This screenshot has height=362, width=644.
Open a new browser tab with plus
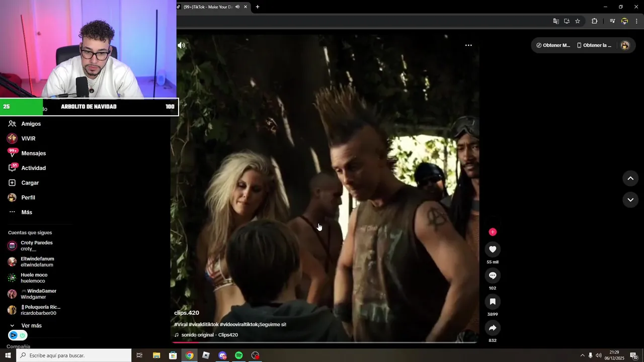[x=258, y=7]
